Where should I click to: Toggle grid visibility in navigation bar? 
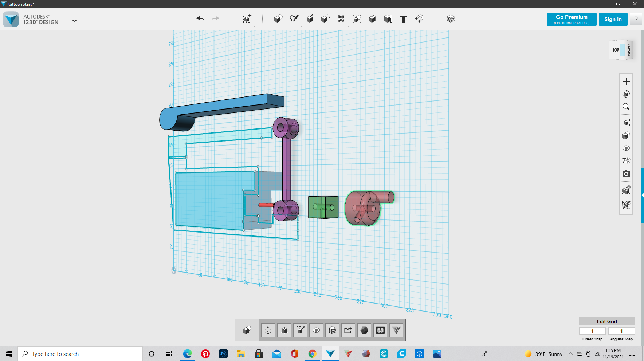(x=626, y=161)
